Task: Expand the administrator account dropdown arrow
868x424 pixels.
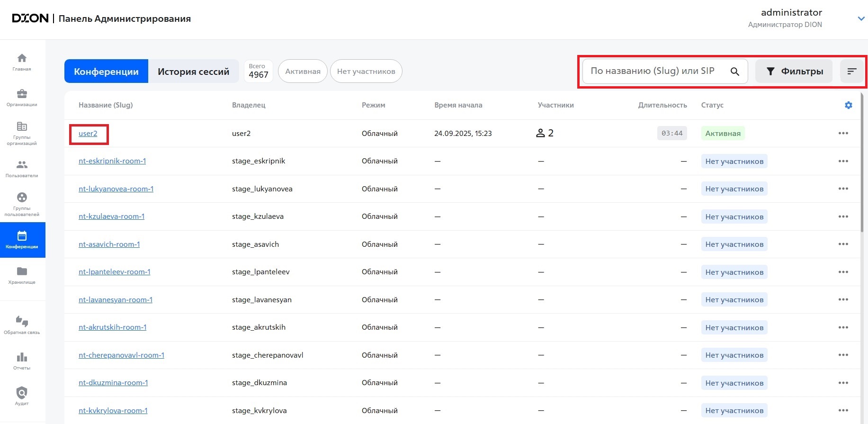Action: [x=861, y=18]
